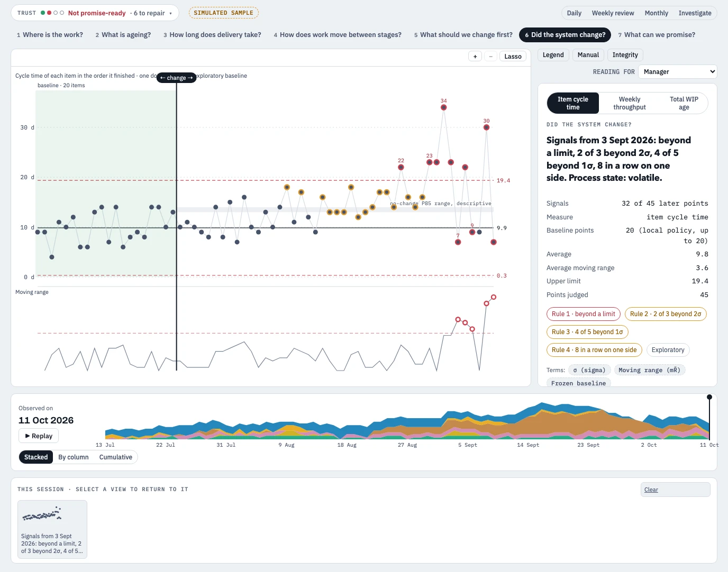Open How does work move between stages
728x572 pixels.
point(338,35)
